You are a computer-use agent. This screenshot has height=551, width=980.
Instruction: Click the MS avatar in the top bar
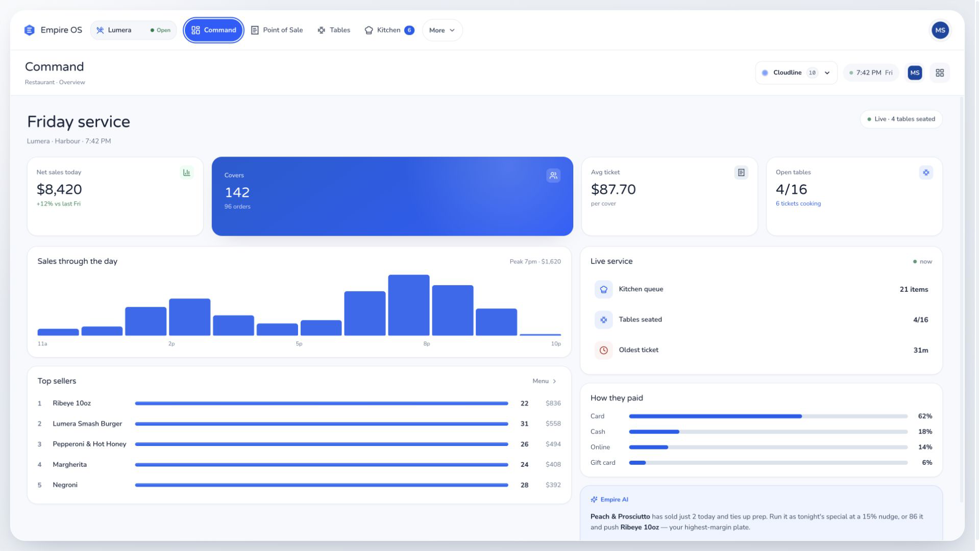tap(940, 30)
